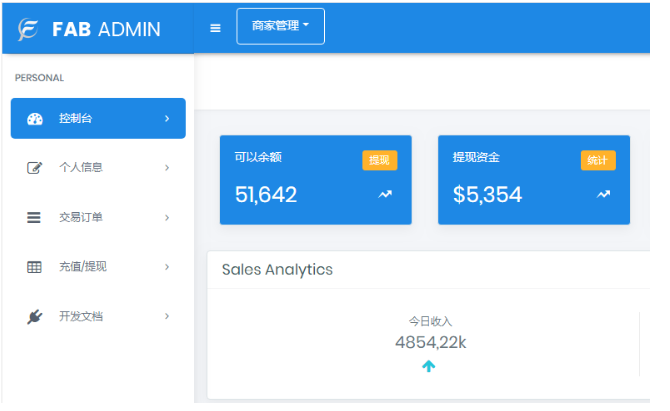Click the up arrow under 今日收入
Screen dimensions: 670x411
pos(429,366)
